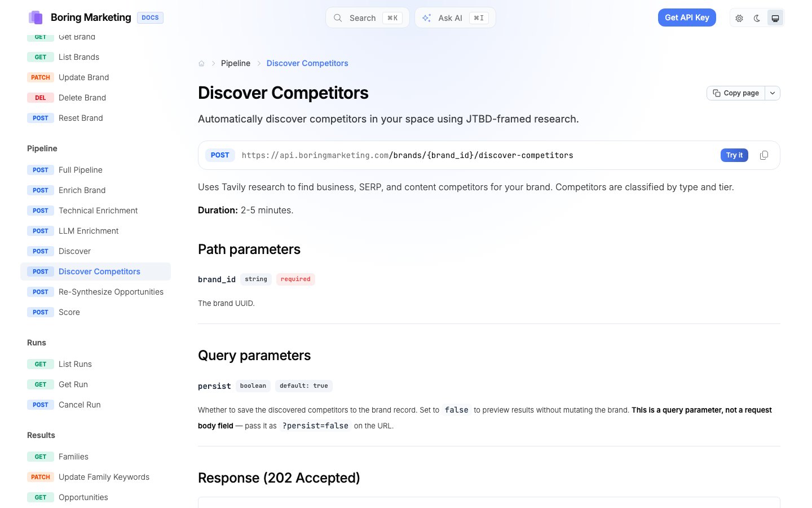
Task: Open the Search box
Action: point(368,17)
